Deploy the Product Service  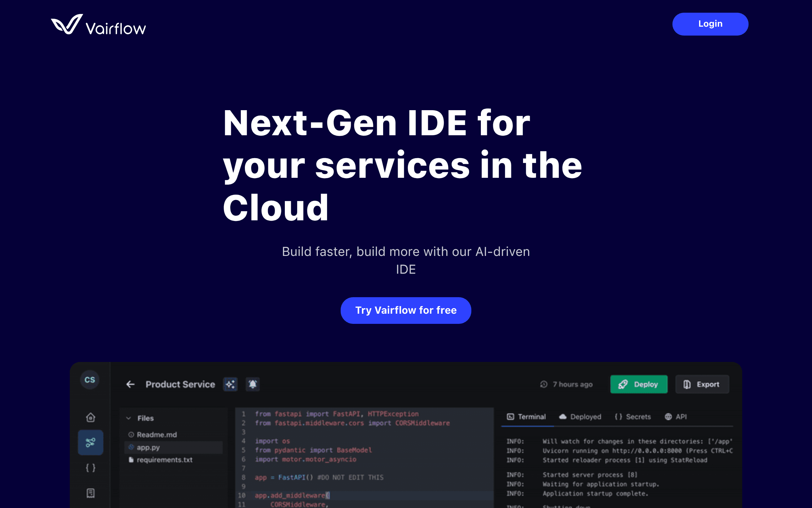[638, 384]
